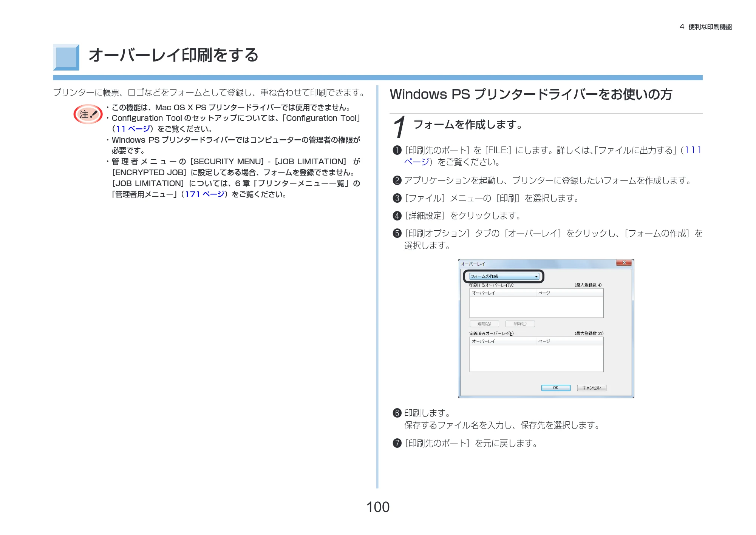Click キャンセル in the overlay dialog
This screenshot has height=535, width=756.
(x=591, y=388)
